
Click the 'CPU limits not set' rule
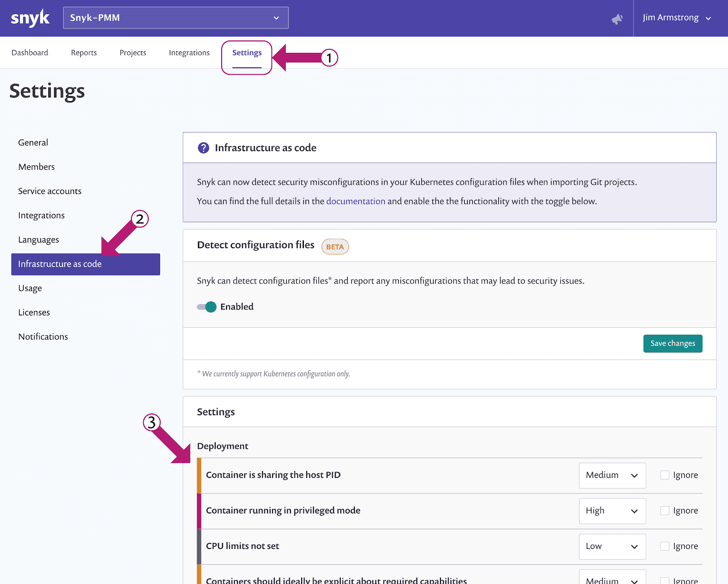[x=243, y=546]
